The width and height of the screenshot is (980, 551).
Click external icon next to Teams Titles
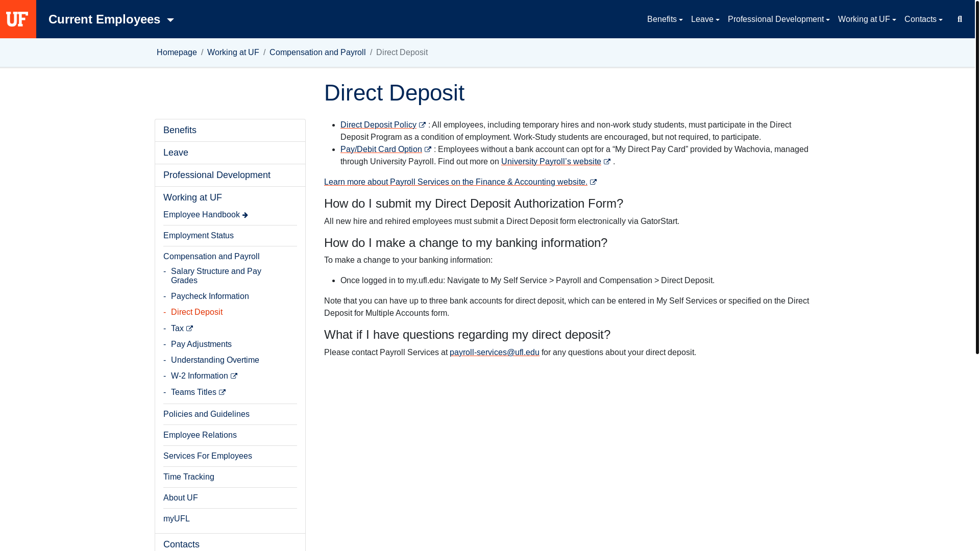222,392
